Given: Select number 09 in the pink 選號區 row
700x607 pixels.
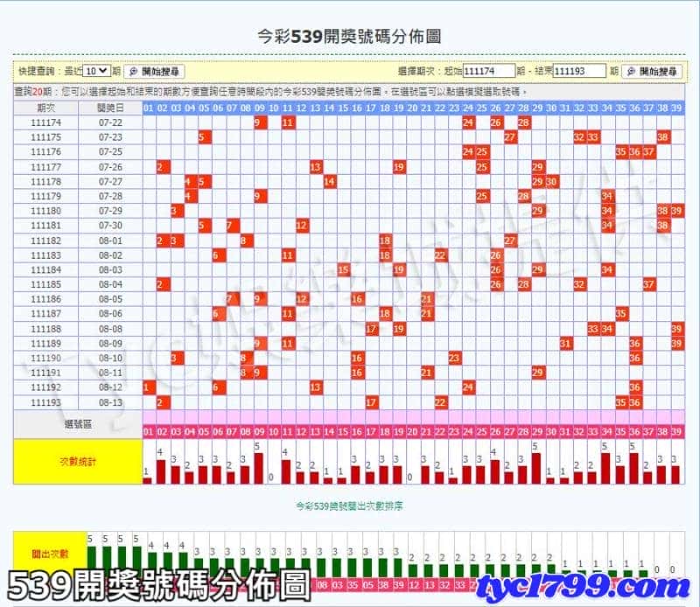Looking at the screenshot, I should 259,431.
